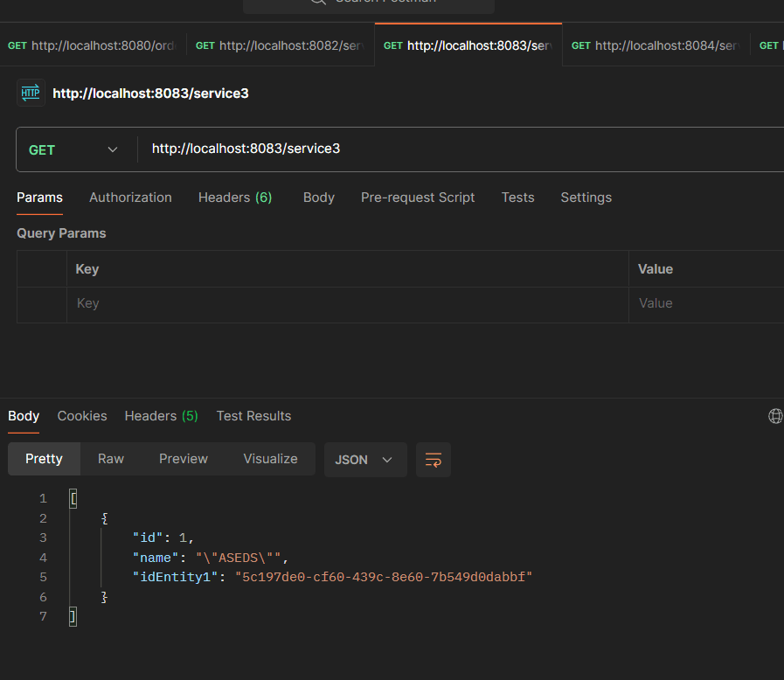Switch to the localhost:8080 request tab

tap(93, 45)
